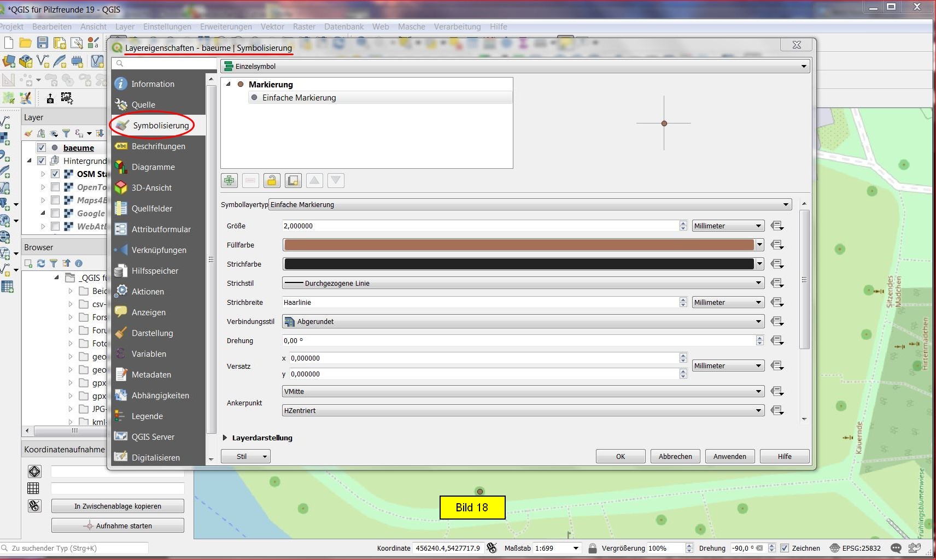Click the Anwenden button
Viewport: 936px width, 560px height.
tap(729, 456)
